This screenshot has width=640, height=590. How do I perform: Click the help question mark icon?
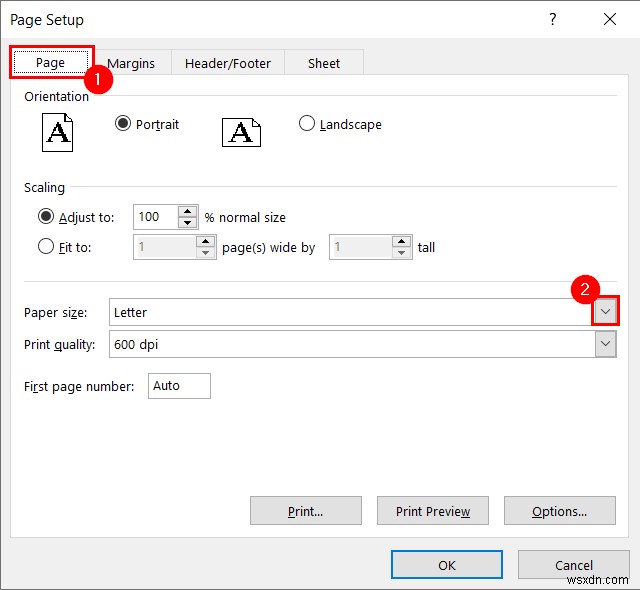click(553, 19)
